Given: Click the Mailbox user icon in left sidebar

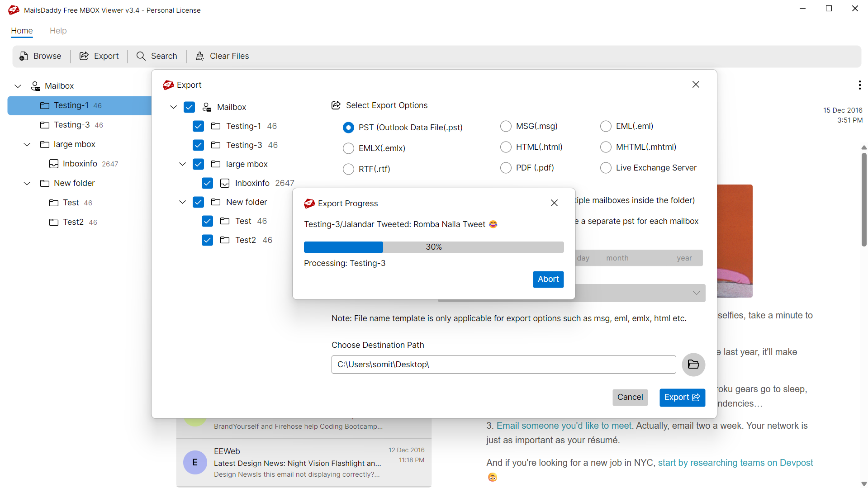Looking at the screenshot, I should point(35,86).
